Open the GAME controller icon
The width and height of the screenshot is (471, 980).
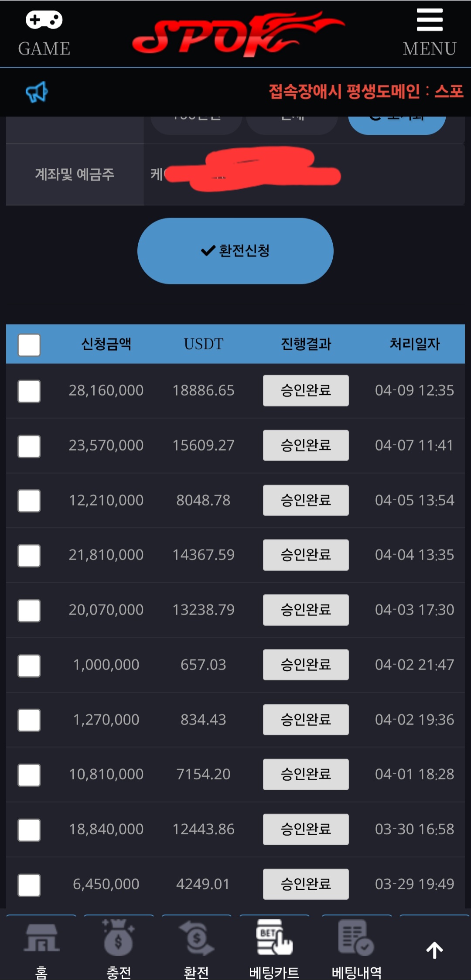tap(44, 20)
